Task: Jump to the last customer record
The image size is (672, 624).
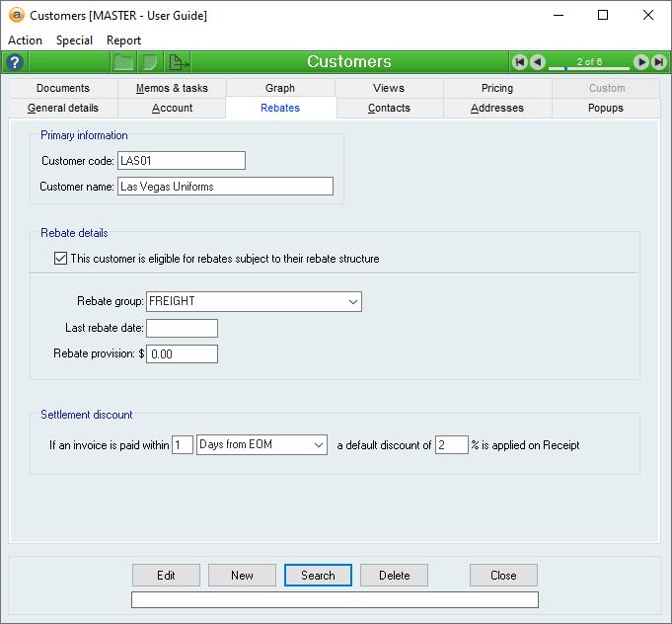Action: pos(658,62)
